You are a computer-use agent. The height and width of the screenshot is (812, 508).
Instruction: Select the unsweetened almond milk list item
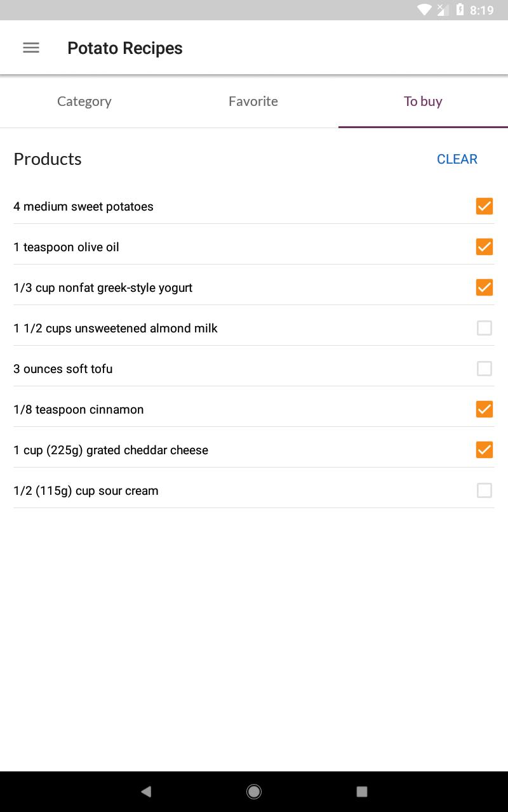[254, 328]
